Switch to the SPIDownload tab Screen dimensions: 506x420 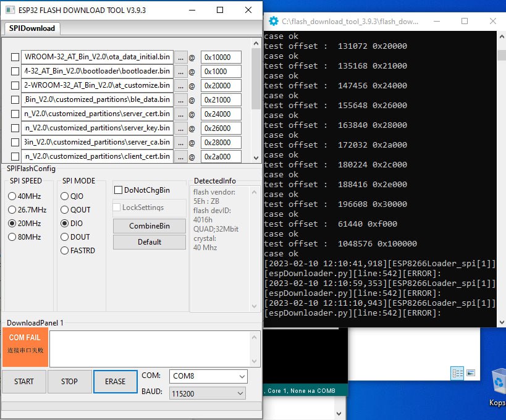(x=32, y=28)
